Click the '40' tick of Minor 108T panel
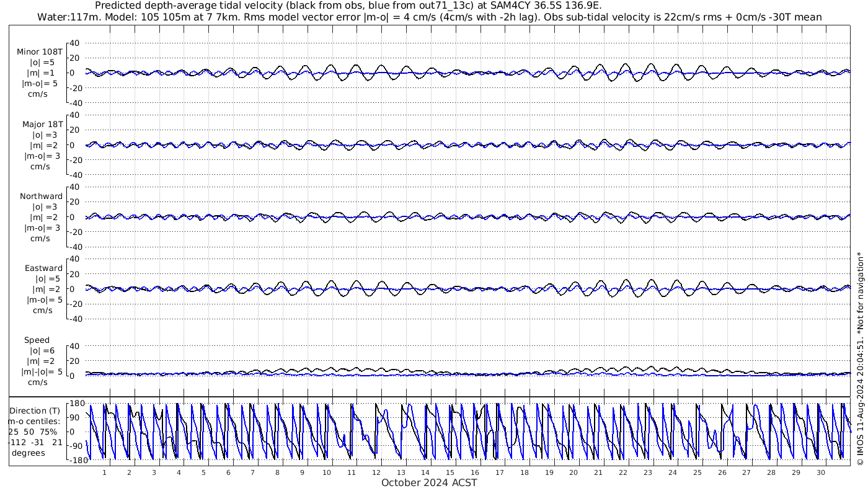The image size is (868, 496). (75, 43)
